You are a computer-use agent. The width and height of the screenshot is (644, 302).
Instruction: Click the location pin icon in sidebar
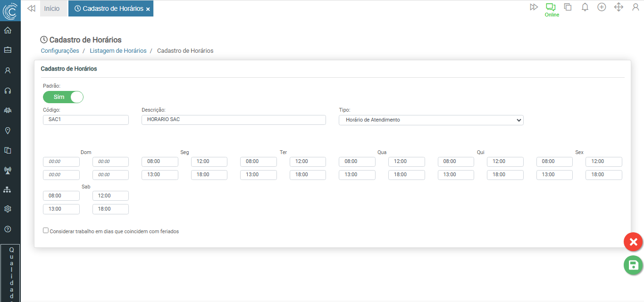tap(8, 131)
